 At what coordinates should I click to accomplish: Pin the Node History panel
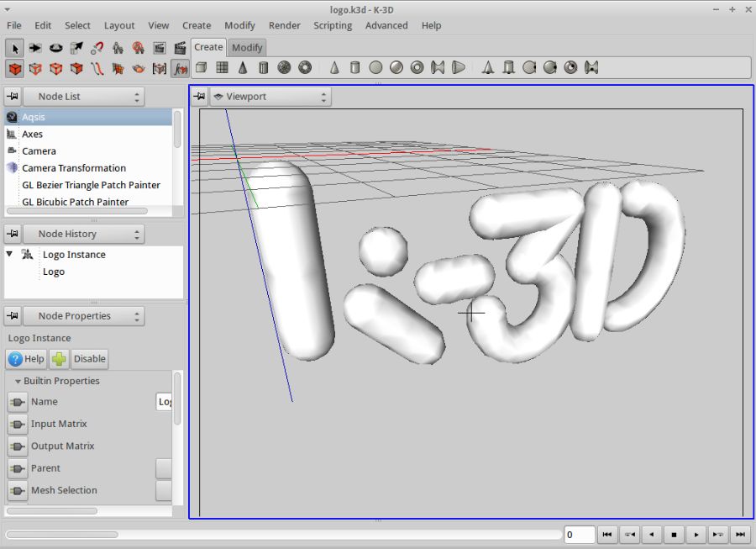(x=13, y=234)
